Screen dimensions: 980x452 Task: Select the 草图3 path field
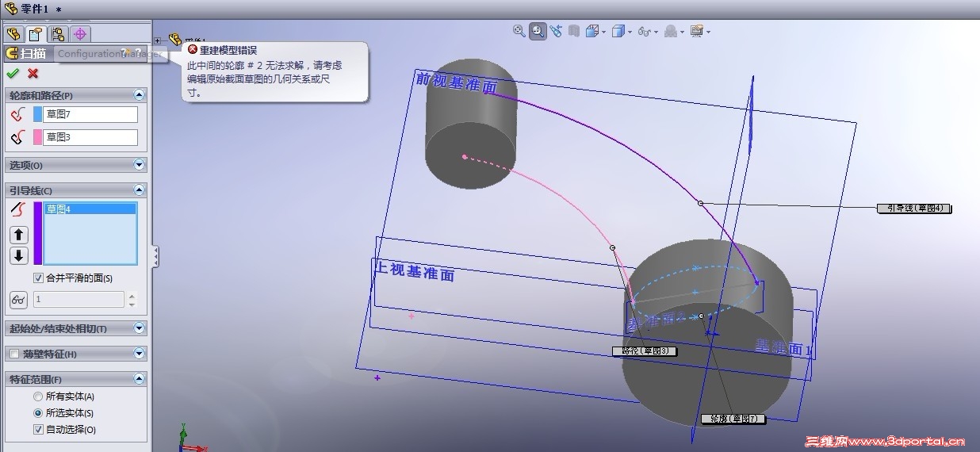tap(90, 137)
